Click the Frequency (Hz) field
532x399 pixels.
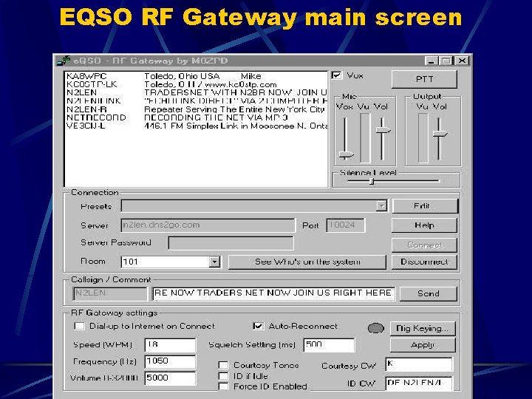(170, 361)
